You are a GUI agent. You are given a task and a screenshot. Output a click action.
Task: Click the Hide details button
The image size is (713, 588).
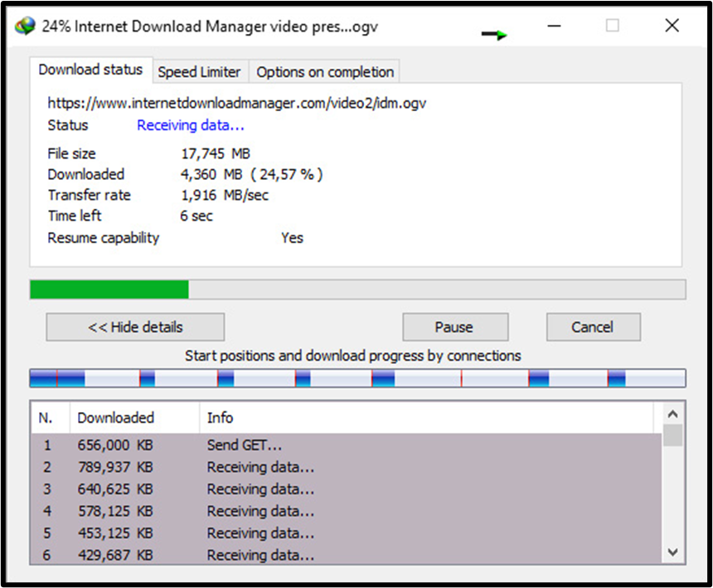click(x=135, y=327)
